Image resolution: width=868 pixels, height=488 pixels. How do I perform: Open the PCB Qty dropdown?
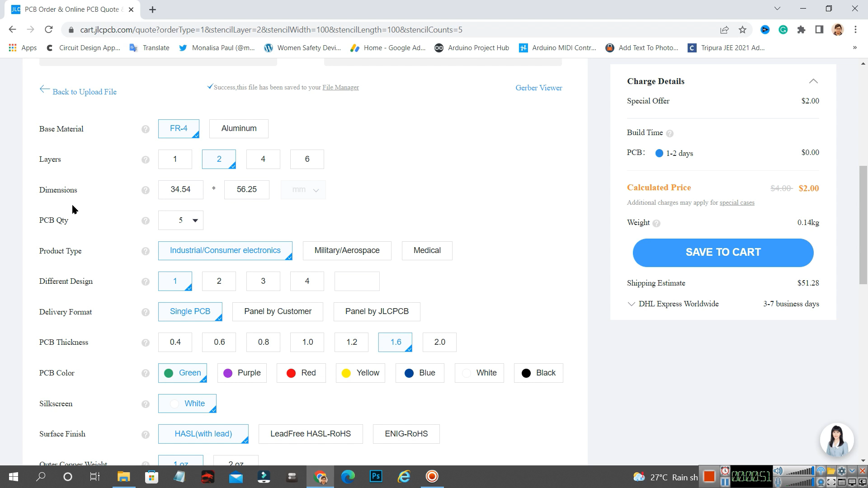click(x=180, y=220)
